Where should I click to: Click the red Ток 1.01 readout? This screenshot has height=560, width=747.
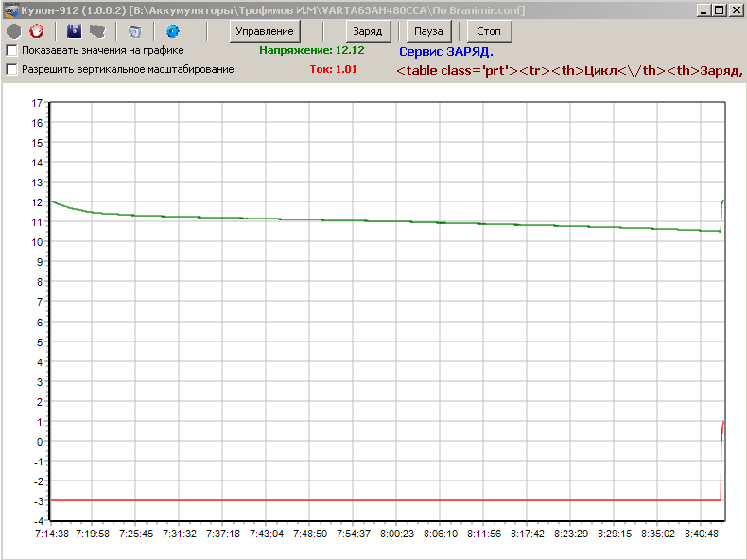pyautogui.click(x=333, y=69)
